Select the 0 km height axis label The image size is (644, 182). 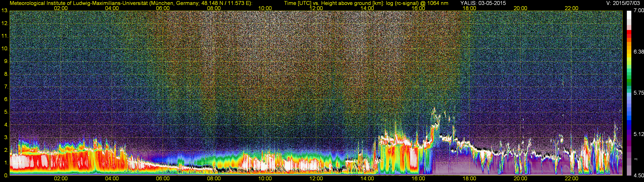pos(6,176)
